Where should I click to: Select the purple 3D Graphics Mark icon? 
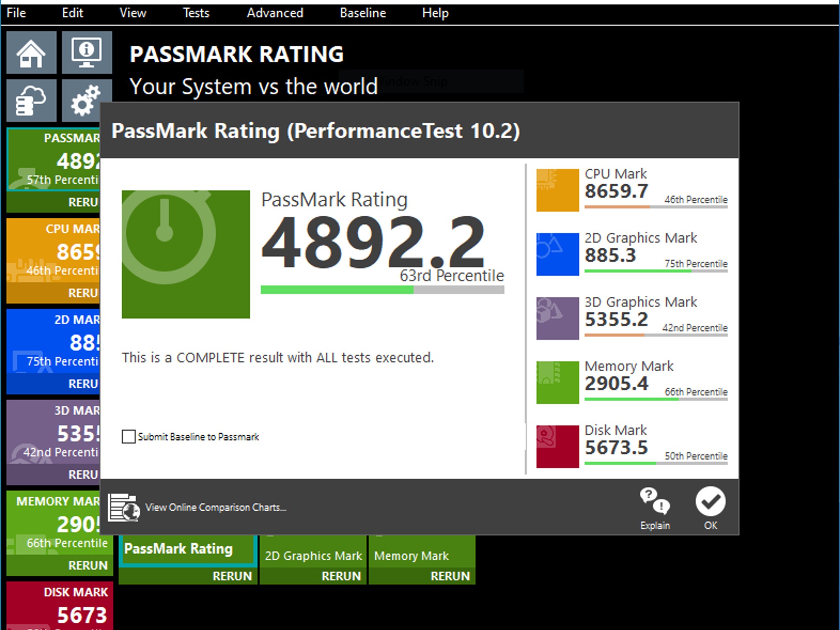click(557, 318)
